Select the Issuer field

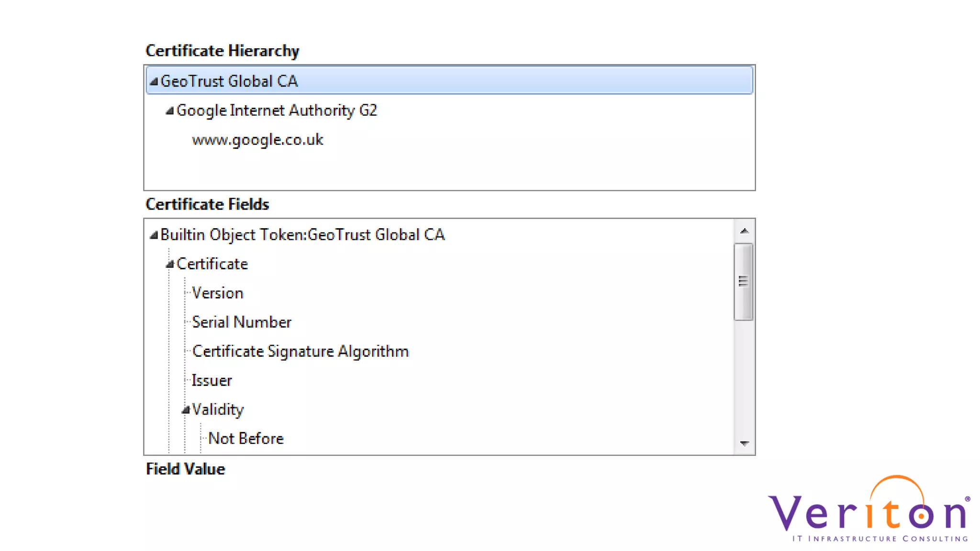[x=212, y=381]
